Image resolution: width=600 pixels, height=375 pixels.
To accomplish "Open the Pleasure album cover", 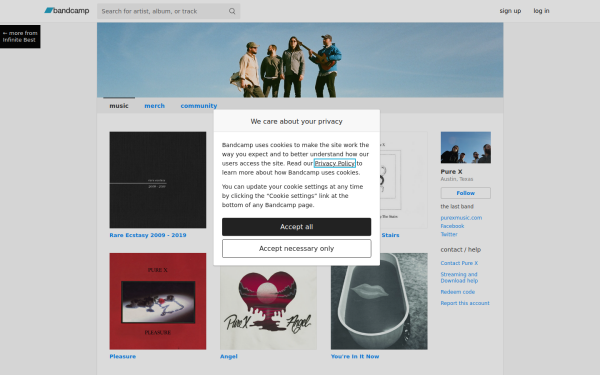I will tap(158, 301).
